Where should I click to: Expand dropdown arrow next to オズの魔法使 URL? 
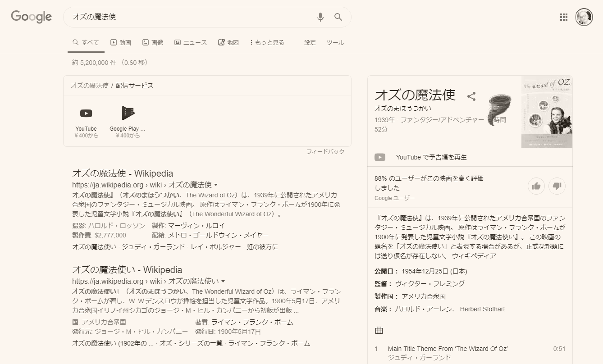(216, 185)
